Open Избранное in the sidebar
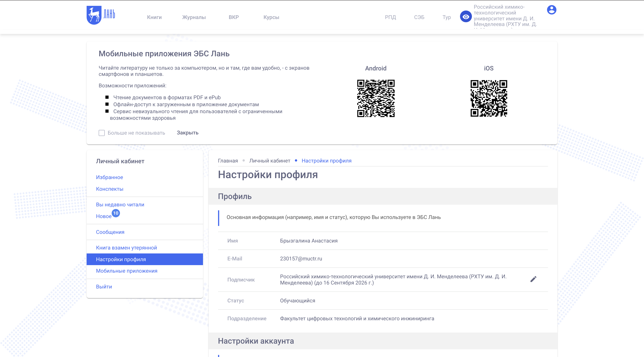 (109, 177)
